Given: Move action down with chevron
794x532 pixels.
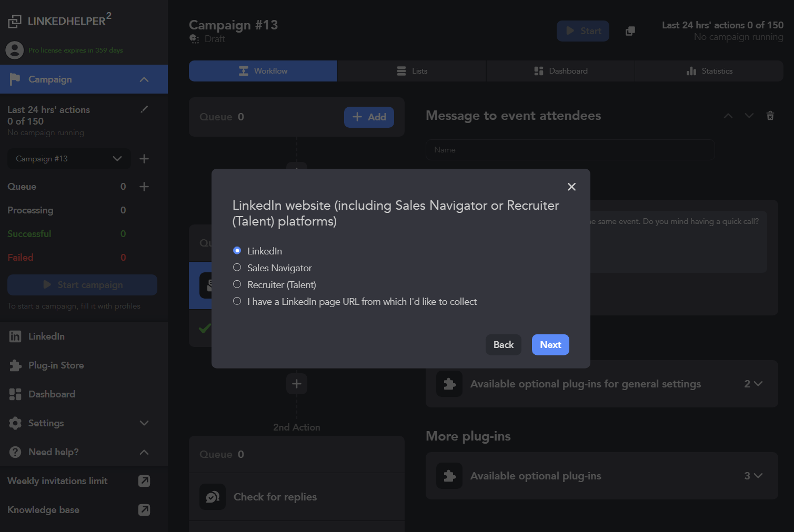Looking at the screenshot, I should 749,116.
